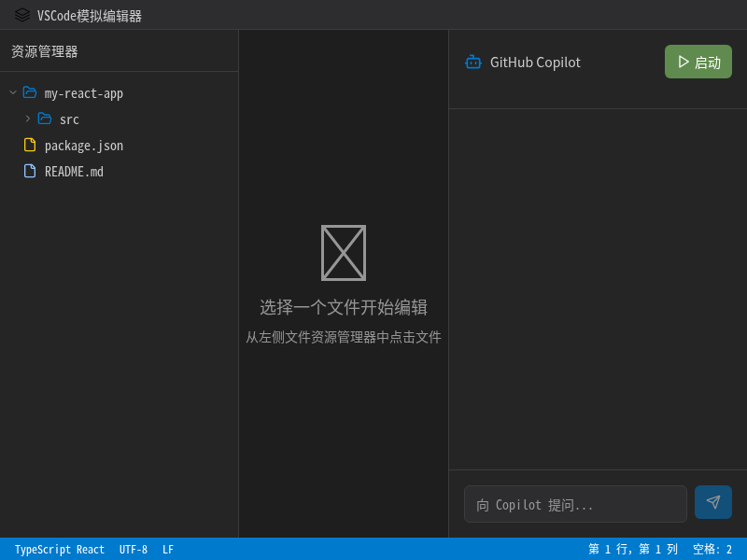
Task: Open the package.json file name
Action: 84,146
